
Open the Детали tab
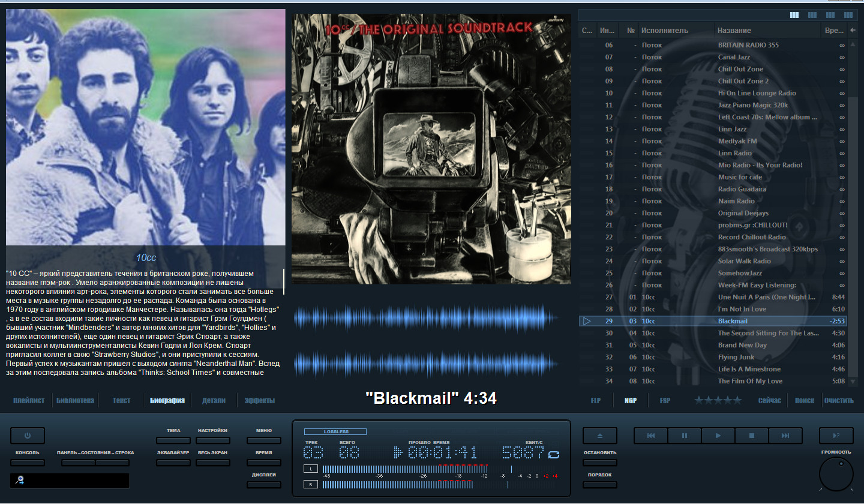point(214,400)
